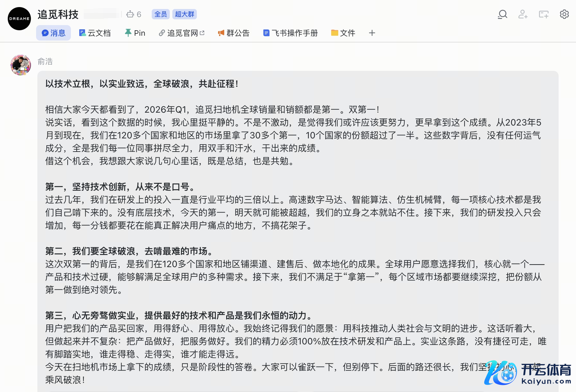Click the 超大群 tag
This screenshot has width=576, height=392.
pos(185,14)
